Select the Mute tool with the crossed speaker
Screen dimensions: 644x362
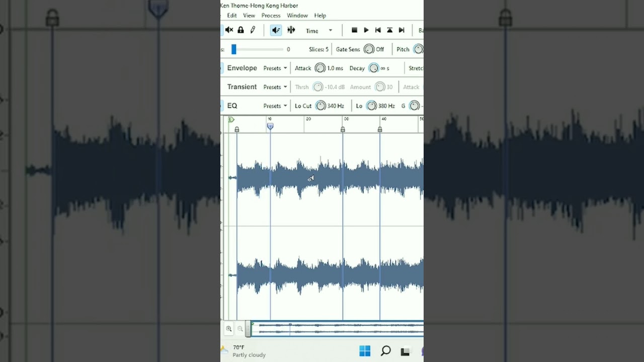(x=229, y=30)
